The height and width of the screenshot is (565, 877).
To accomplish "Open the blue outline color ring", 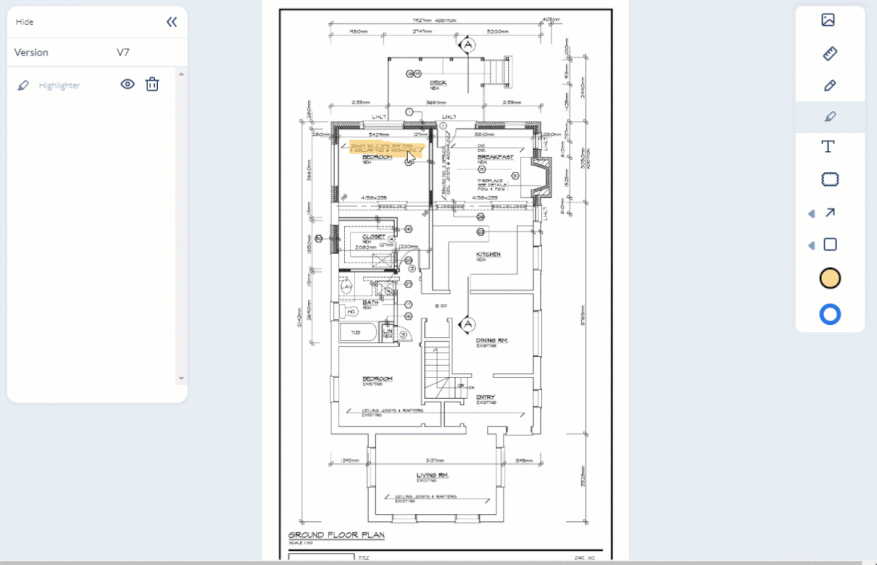I will 830,314.
